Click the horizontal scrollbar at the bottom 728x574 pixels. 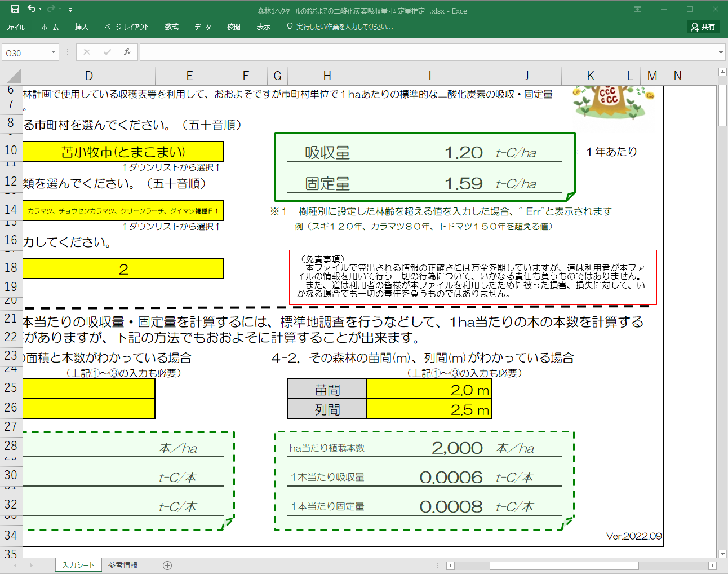[563, 564]
